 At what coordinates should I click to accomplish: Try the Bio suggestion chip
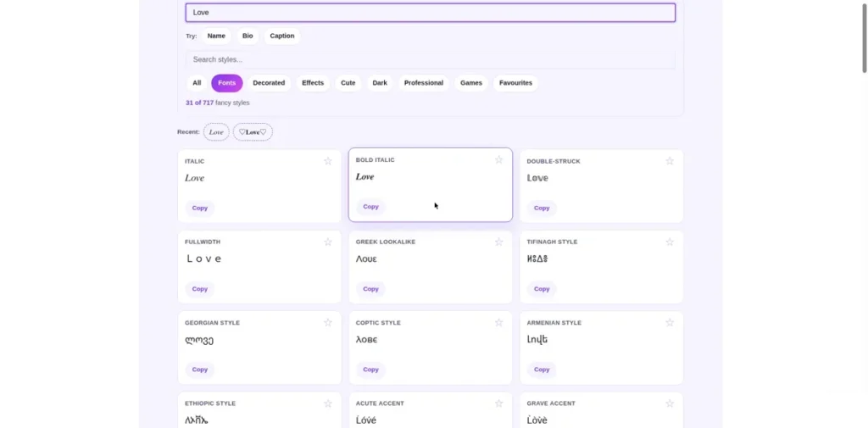pyautogui.click(x=248, y=36)
